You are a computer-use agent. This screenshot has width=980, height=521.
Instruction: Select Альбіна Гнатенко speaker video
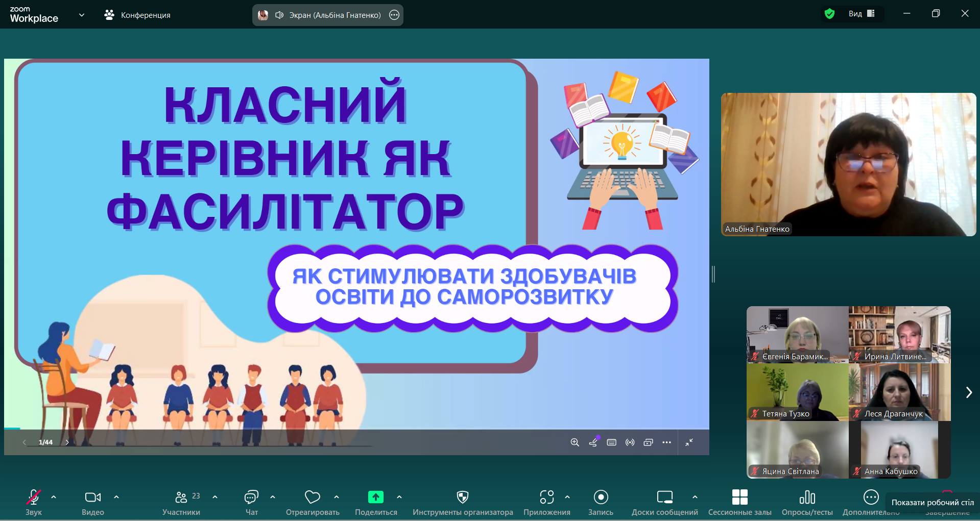[848, 164]
